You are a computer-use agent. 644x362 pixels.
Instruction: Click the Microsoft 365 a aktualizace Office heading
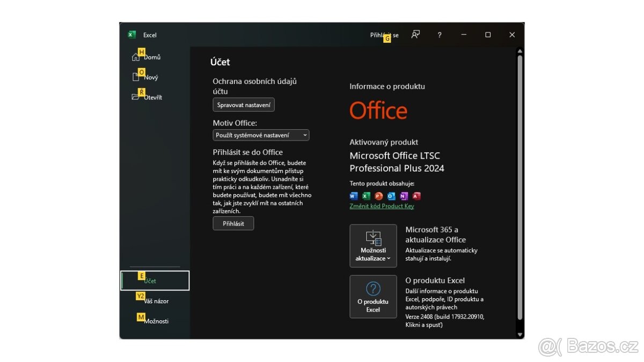(436, 234)
